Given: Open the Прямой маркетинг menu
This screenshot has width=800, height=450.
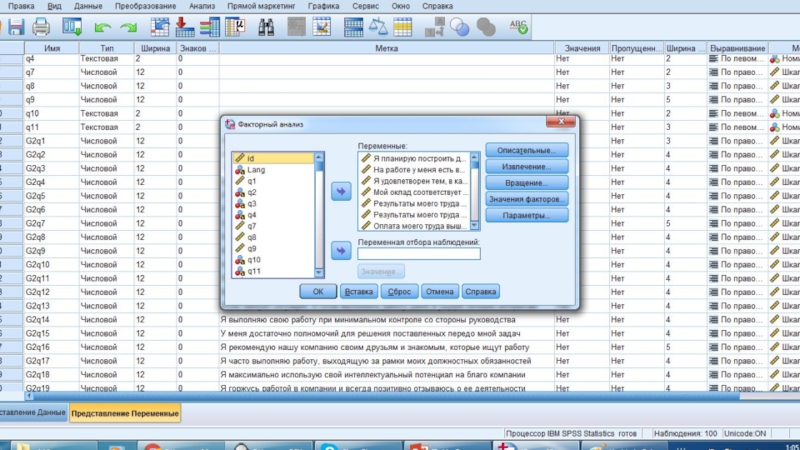Looking at the screenshot, I should 261,6.
